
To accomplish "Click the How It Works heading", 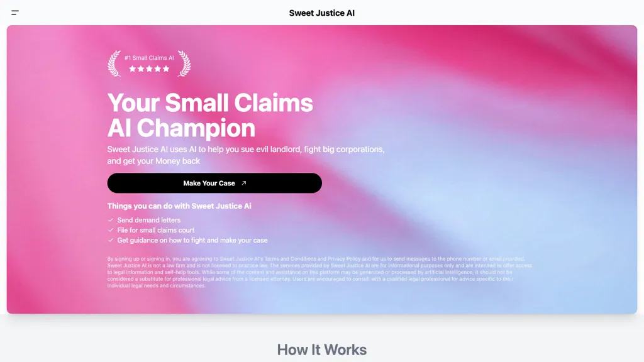I will click(x=321, y=349).
